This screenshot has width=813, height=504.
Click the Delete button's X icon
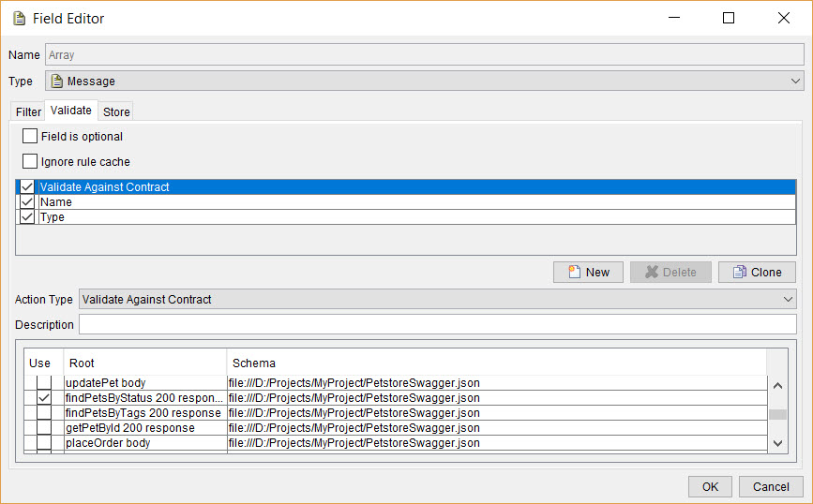tap(651, 272)
